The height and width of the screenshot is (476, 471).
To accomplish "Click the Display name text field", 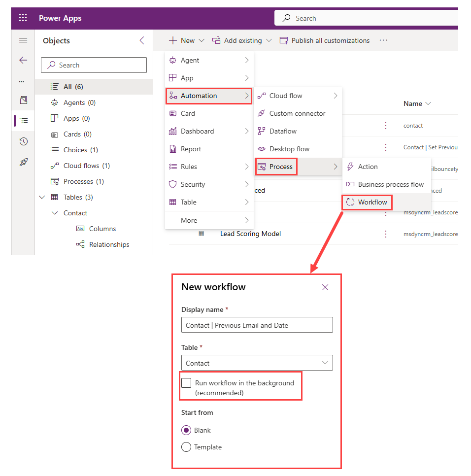I will (257, 325).
